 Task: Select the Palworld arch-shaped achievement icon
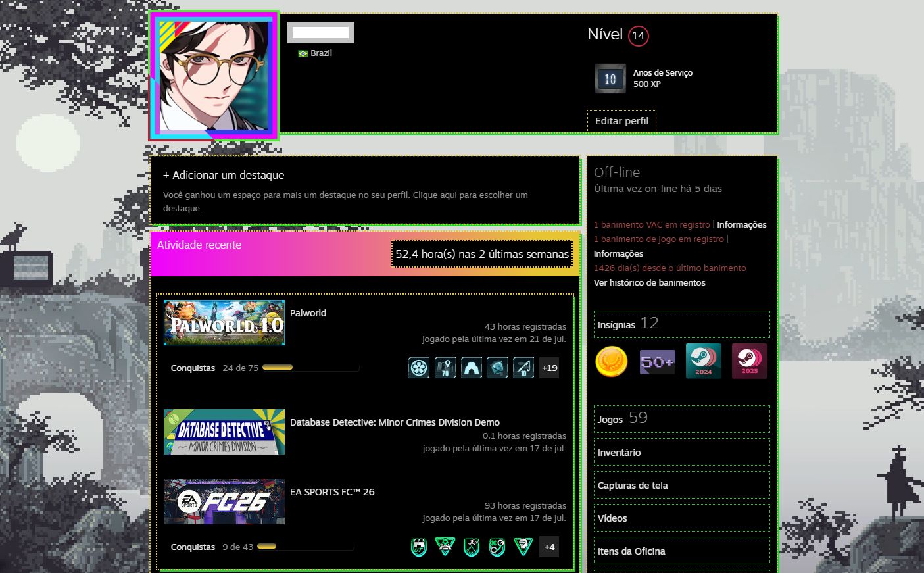click(472, 368)
